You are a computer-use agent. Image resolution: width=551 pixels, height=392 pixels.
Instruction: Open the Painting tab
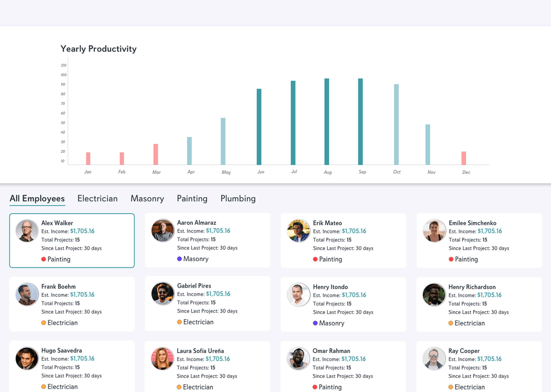click(x=192, y=198)
